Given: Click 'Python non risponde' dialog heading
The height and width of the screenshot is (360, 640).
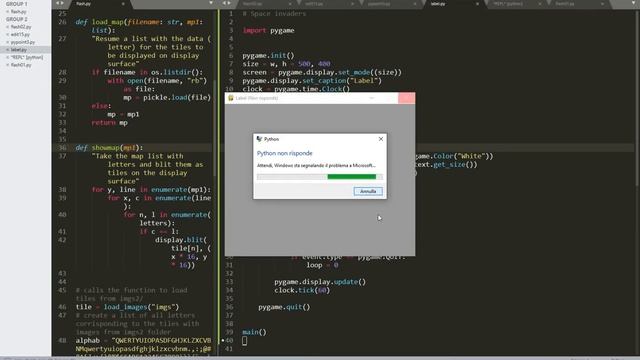Looking at the screenshot, I should pyautogui.click(x=284, y=153).
